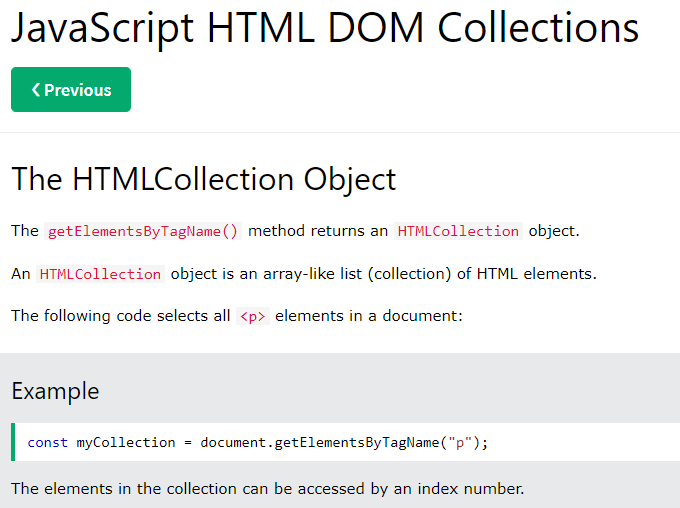Click the 'The HTMLCollection Object' heading
The width and height of the screenshot is (680, 508).
tap(203, 179)
